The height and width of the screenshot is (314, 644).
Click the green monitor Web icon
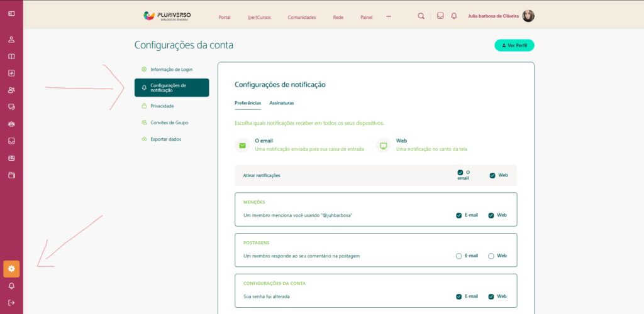coord(384,146)
